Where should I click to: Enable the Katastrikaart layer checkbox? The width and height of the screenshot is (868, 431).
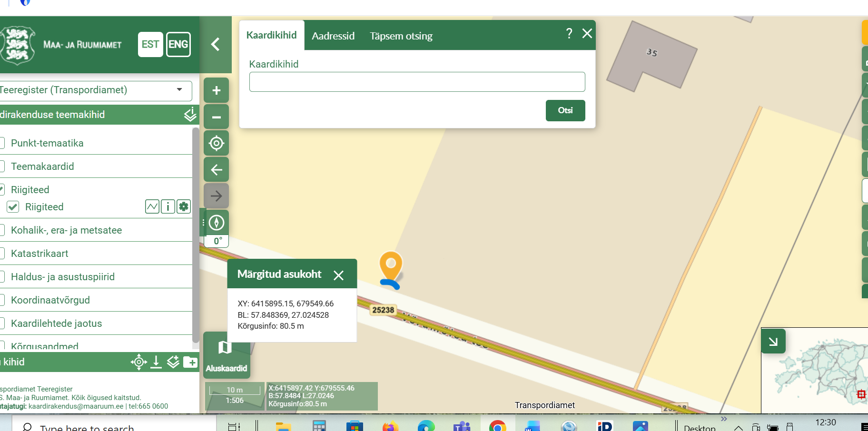[2, 254]
